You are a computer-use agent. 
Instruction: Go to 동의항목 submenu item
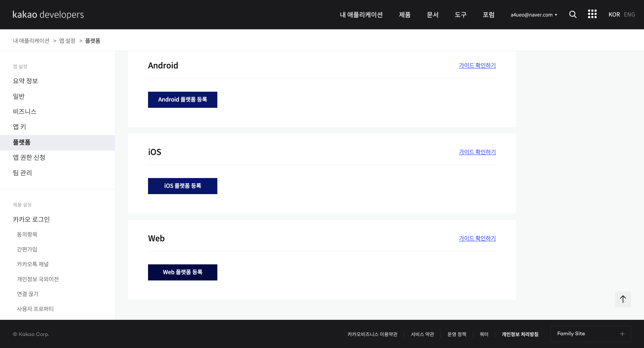(27, 235)
